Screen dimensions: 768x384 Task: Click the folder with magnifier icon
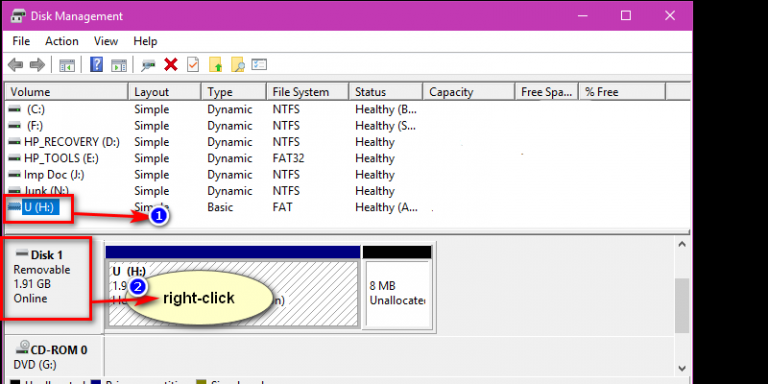click(x=238, y=64)
